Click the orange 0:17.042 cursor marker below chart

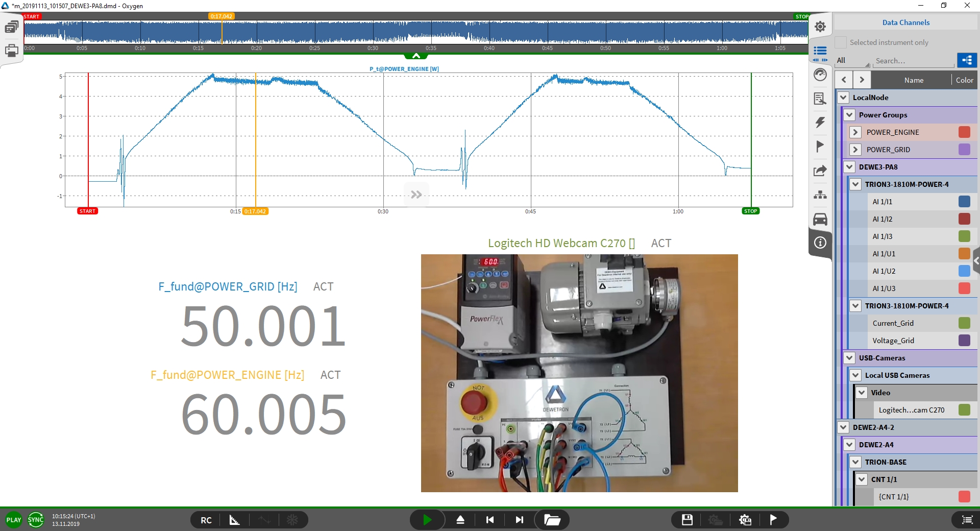point(255,211)
